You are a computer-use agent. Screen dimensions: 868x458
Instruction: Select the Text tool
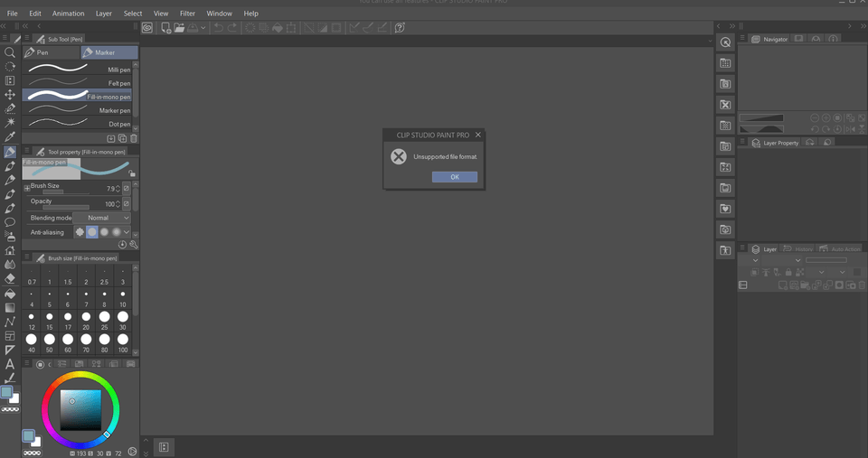click(9, 364)
